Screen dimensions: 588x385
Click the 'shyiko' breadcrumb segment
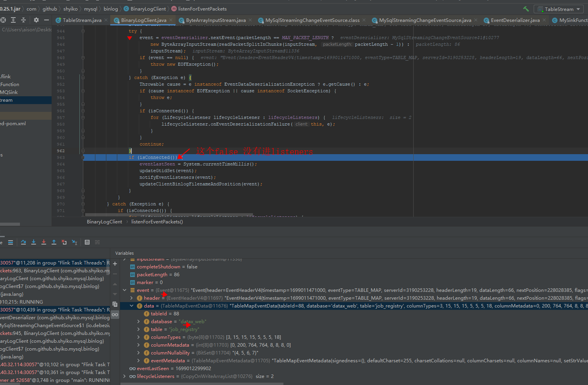pos(70,9)
